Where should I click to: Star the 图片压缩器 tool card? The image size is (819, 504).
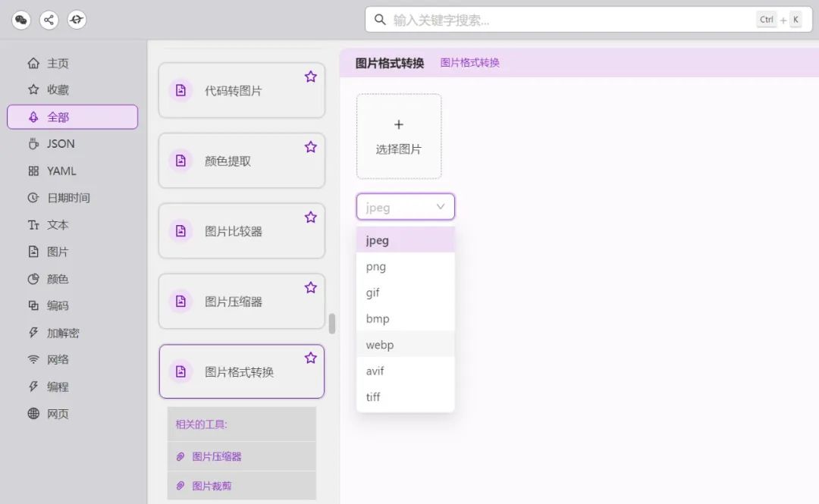tap(311, 288)
